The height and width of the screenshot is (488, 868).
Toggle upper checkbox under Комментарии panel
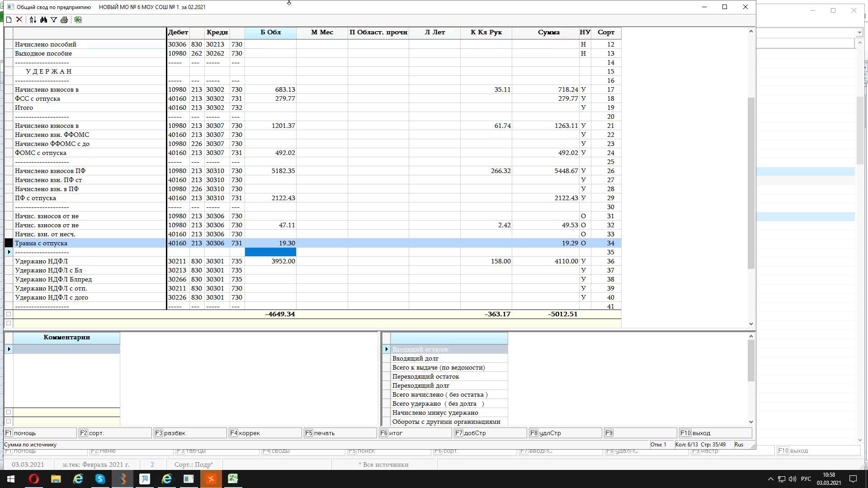(9, 412)
